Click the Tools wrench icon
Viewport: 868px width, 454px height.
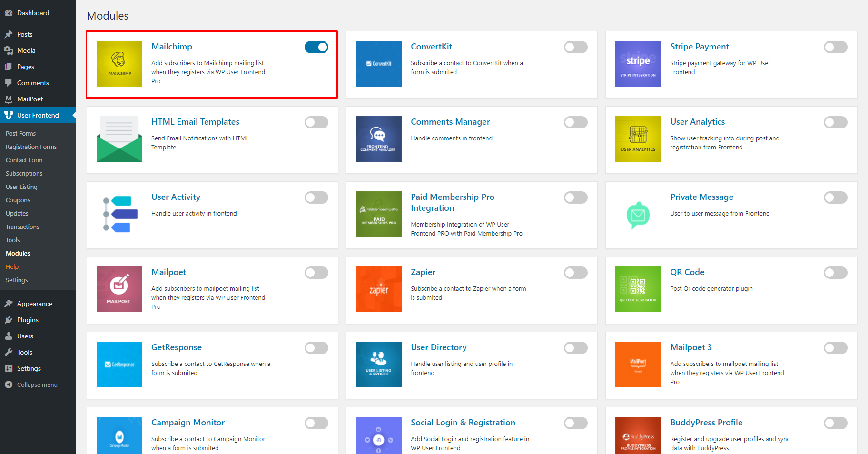[9, 352]
